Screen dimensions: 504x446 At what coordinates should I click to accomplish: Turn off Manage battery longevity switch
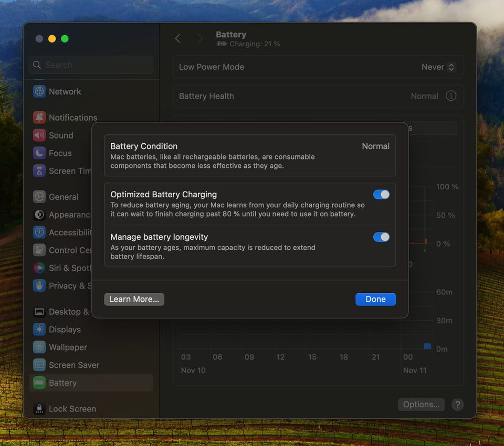[x=381, y=237]
